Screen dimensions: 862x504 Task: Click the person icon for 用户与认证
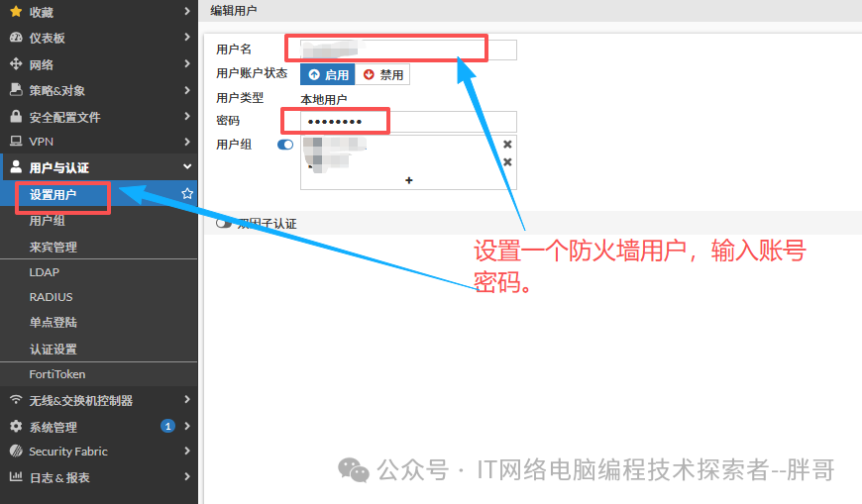click(16, 166)
